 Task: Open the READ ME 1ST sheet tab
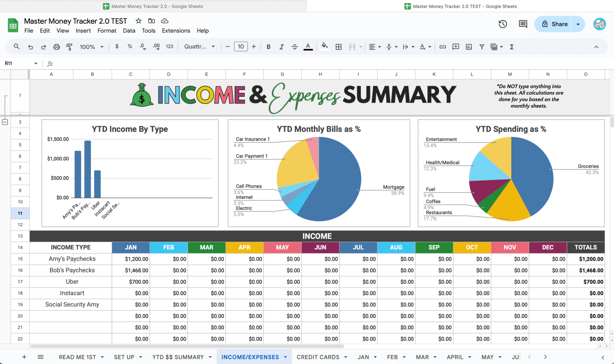point(78,357)
